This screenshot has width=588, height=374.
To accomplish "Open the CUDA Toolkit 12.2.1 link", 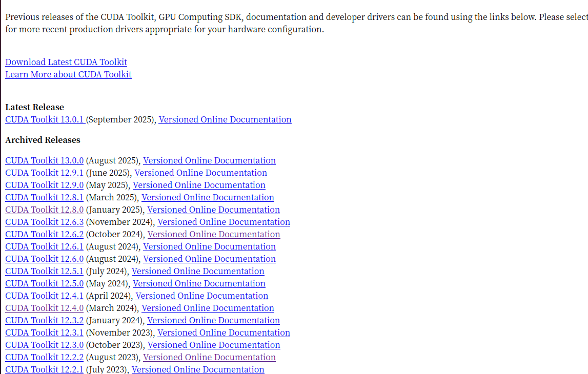I will (x=44, y=369).
